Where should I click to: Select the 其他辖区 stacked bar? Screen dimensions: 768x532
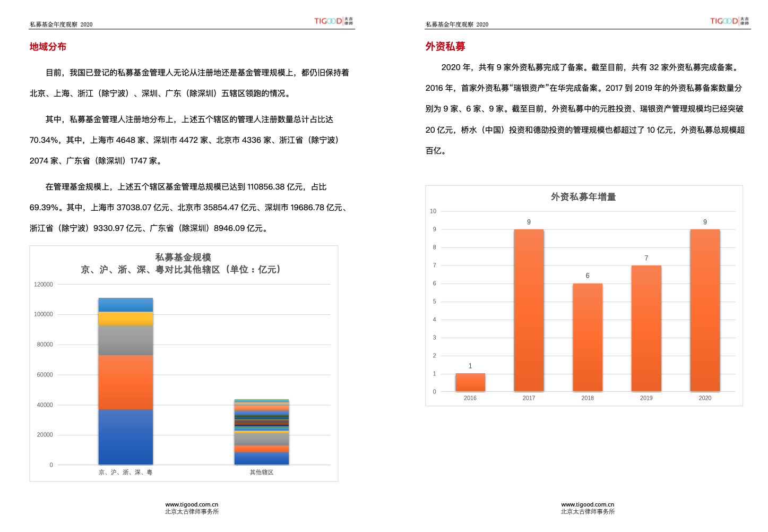[262, 432]
